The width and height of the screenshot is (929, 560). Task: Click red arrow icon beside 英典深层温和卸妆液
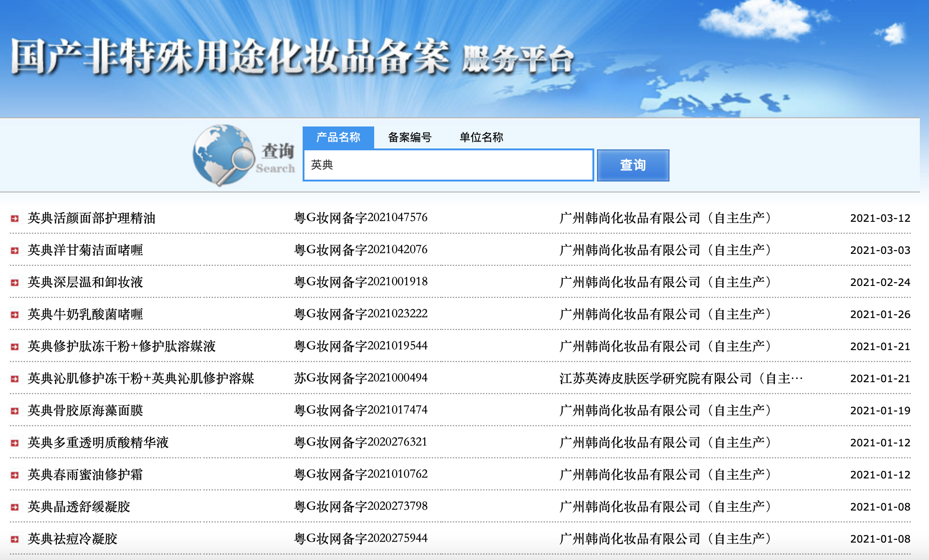[15, 283]
